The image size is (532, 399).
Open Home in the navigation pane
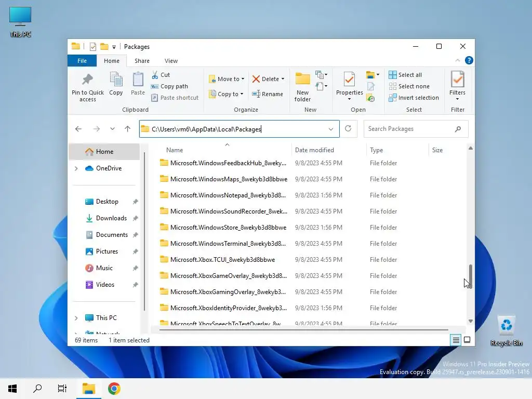point(104,152)
